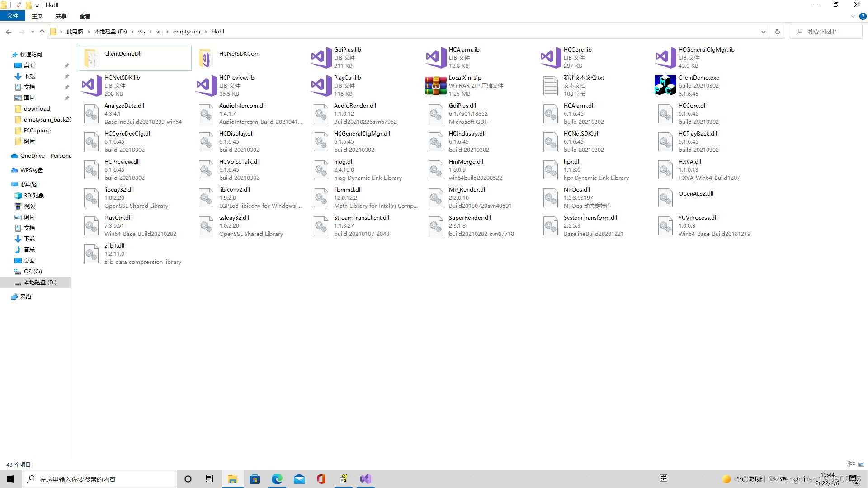Image resolution: width=868 pixels, height=488 pixels.
Task: Select HCPreview.lib file icon
Action: (206, 85)
